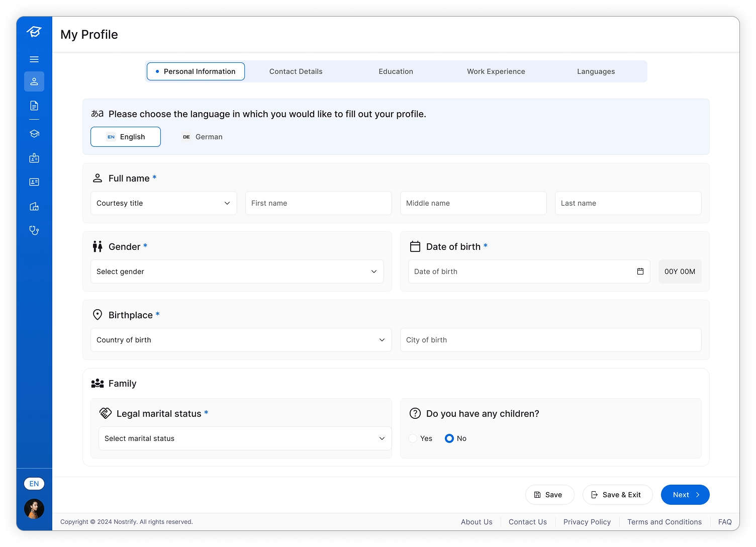Click the gender icon beside Gender
Viewport: 756px width, 547px height.
(98, 246)
